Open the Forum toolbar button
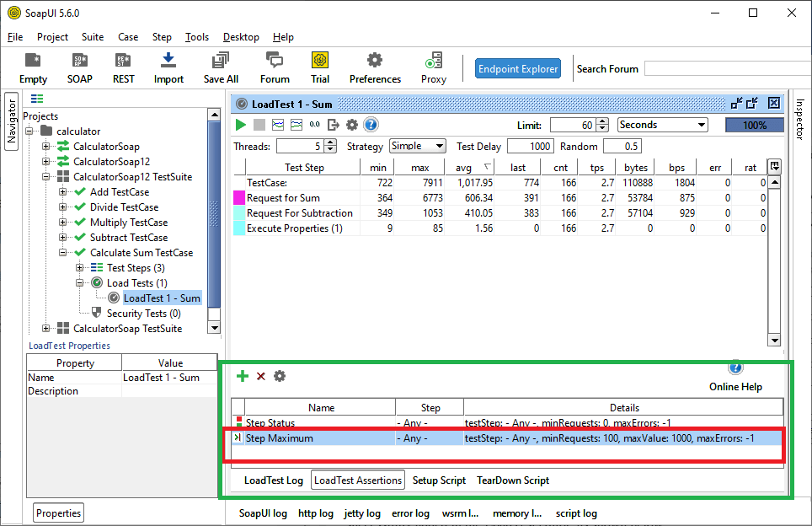 click(275, 68)
